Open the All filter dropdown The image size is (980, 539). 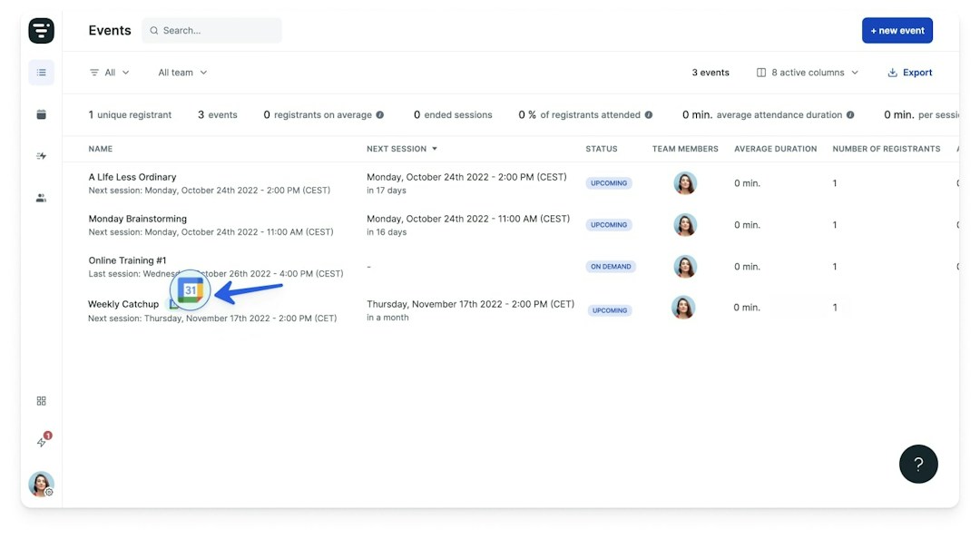[x=110, y=73]
